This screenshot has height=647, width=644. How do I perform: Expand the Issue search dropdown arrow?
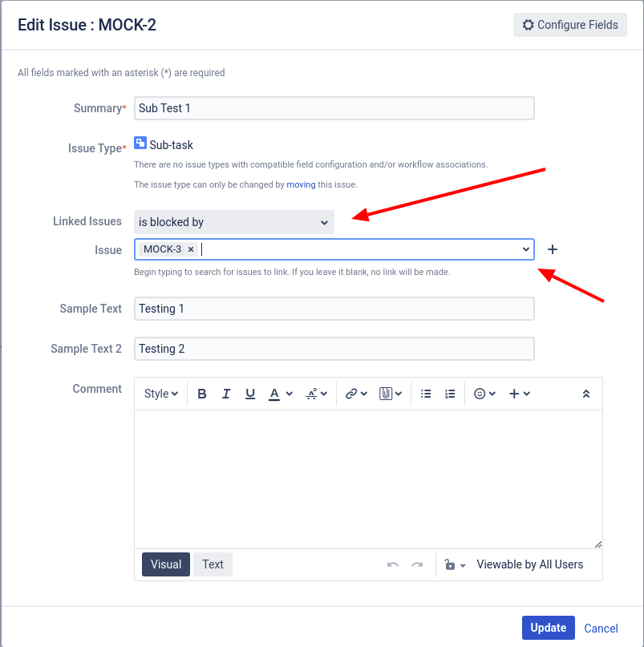(x=526, y=249)
